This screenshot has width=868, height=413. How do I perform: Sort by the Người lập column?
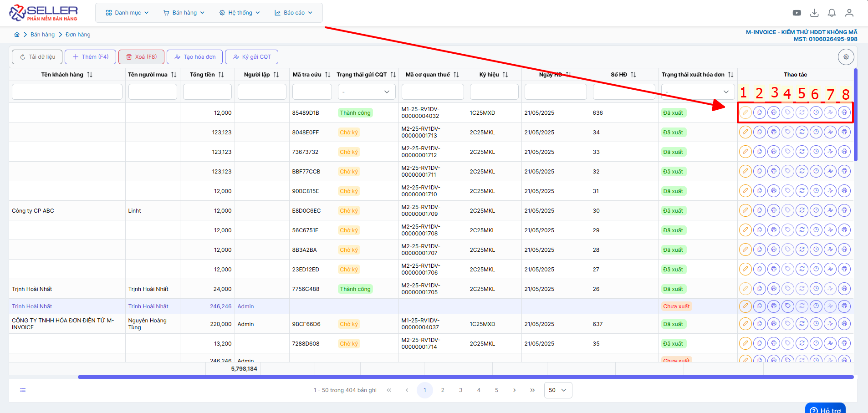(276, 75)
